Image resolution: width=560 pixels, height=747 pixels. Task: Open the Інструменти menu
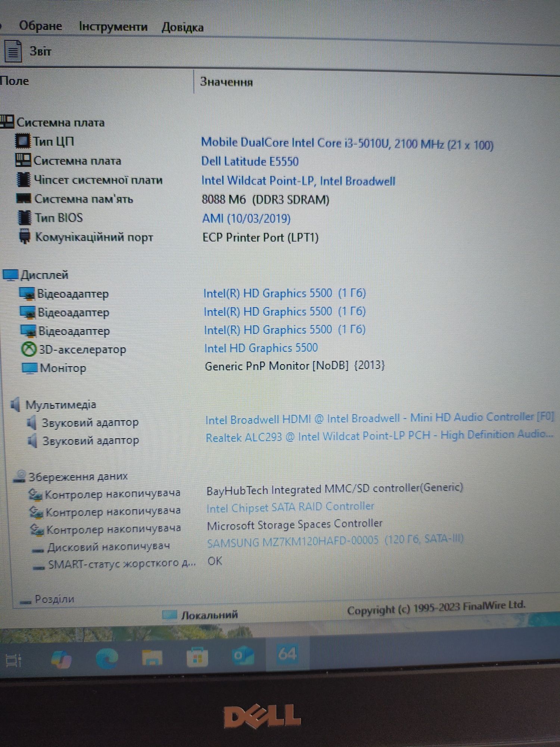pos(113,27)
